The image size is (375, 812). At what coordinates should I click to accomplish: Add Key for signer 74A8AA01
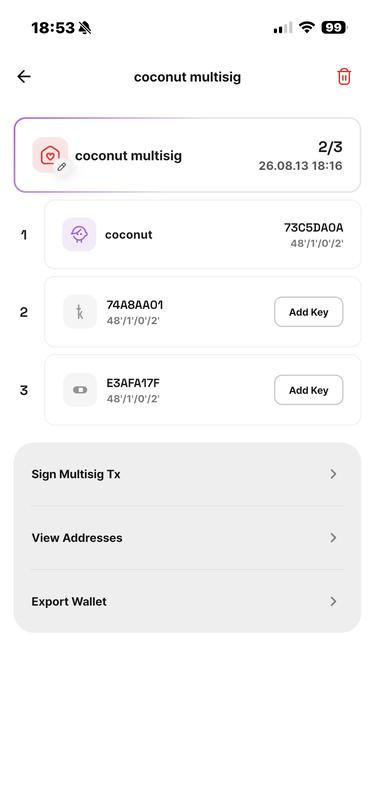coord(309,312)
